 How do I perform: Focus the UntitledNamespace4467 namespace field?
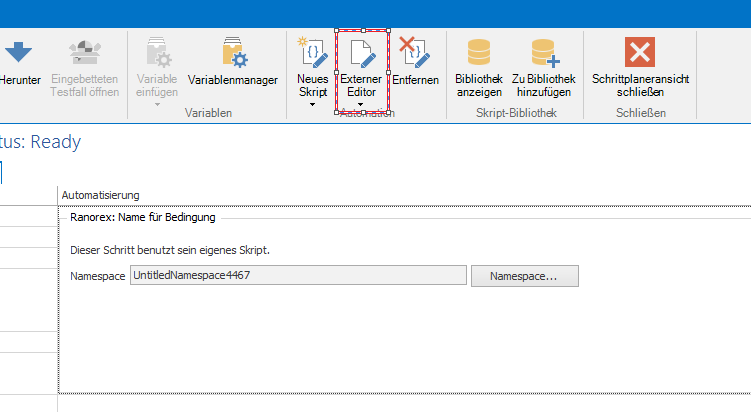[298, 275]
